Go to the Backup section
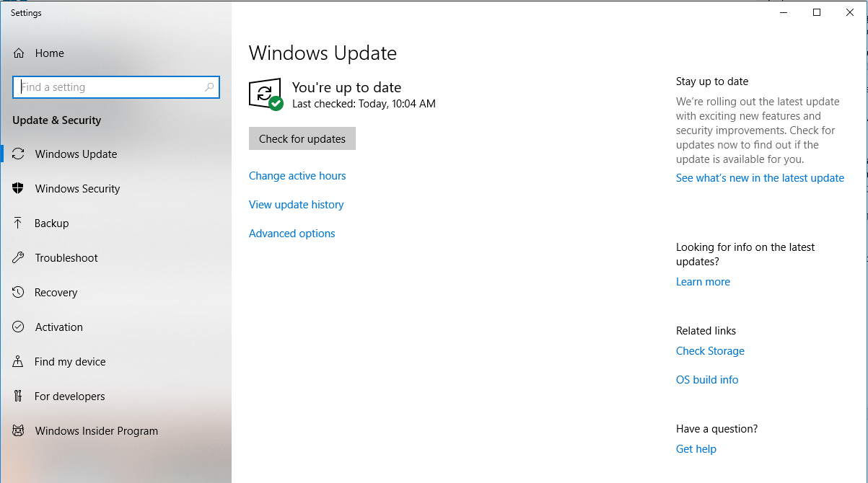Screen dimensions: 868x483 (115, 223)
